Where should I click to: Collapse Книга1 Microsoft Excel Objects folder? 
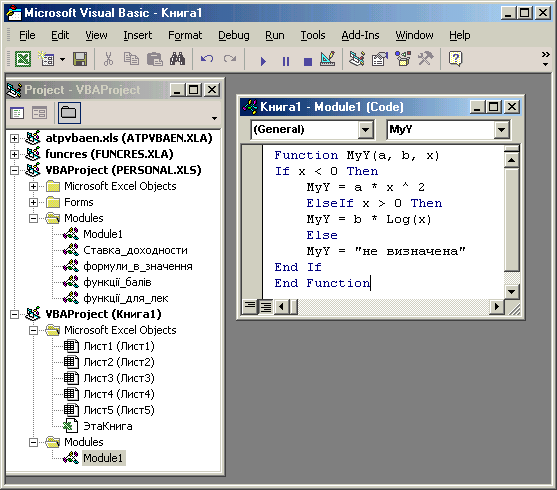33,330
